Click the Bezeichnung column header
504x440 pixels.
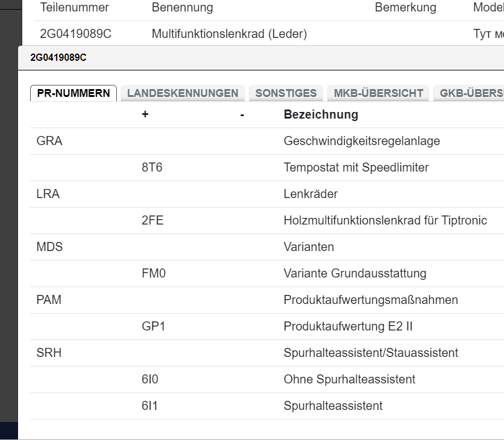(321, 114)
